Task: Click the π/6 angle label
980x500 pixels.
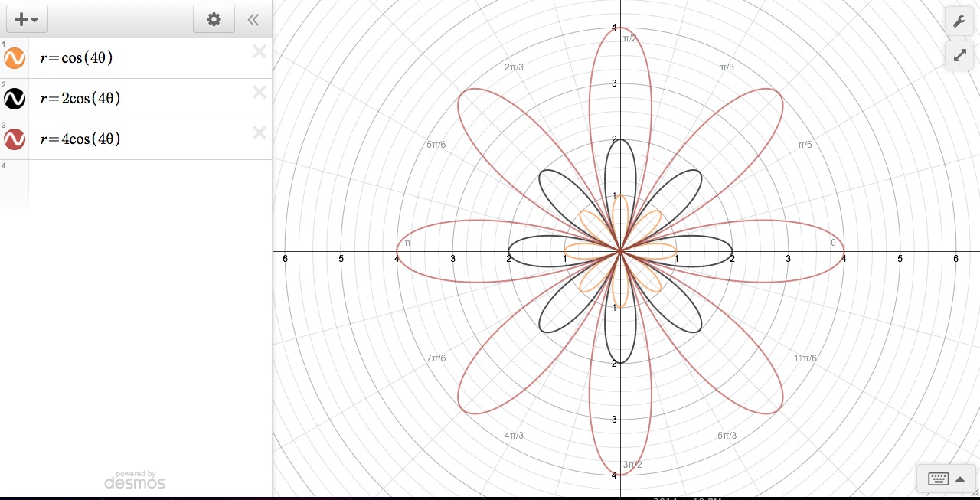Action: coord(805,145)
